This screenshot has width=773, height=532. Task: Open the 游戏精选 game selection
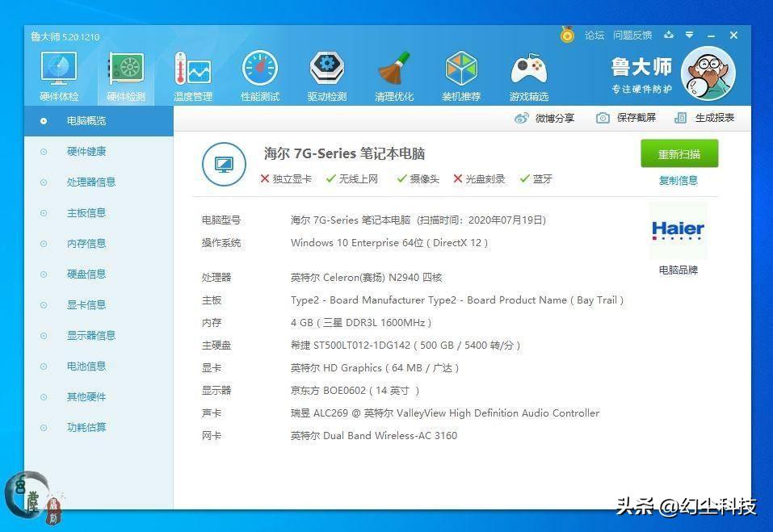(x=527, y=73)
